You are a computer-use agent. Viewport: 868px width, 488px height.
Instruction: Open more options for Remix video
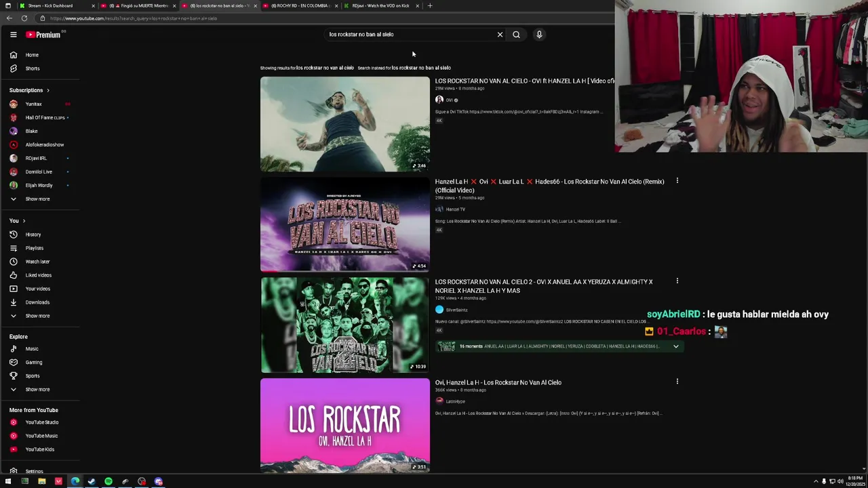677,181
